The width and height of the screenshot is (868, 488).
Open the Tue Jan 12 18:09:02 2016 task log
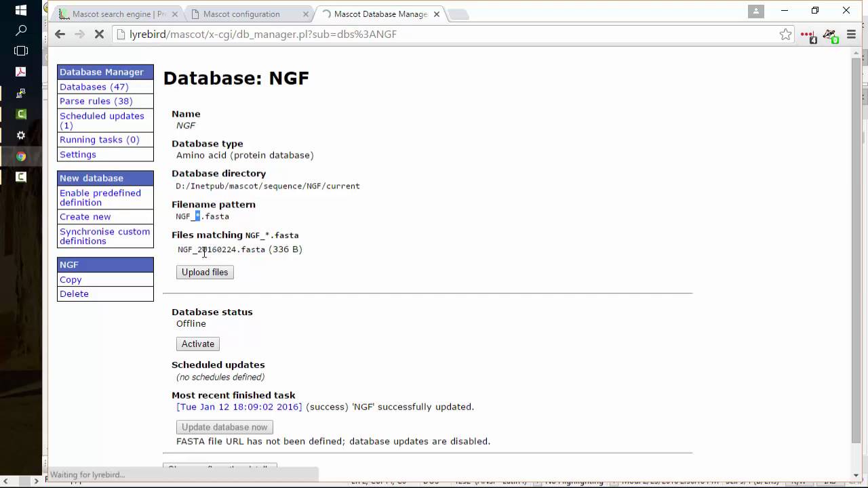[239, 407]
